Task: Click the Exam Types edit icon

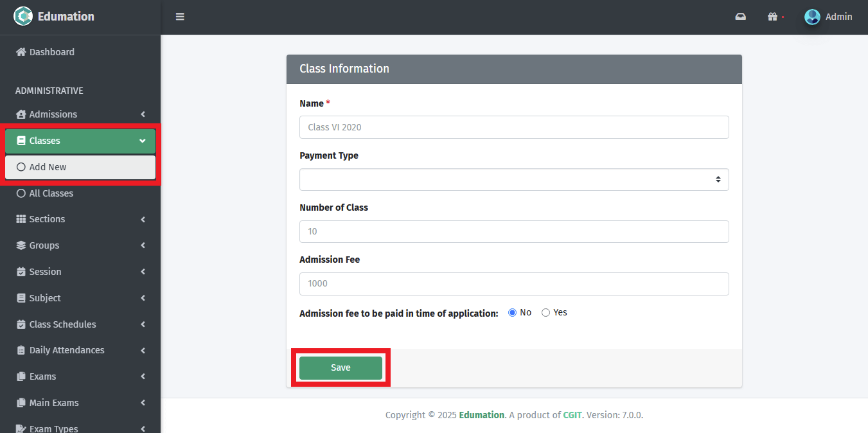Action: point(21,429)
